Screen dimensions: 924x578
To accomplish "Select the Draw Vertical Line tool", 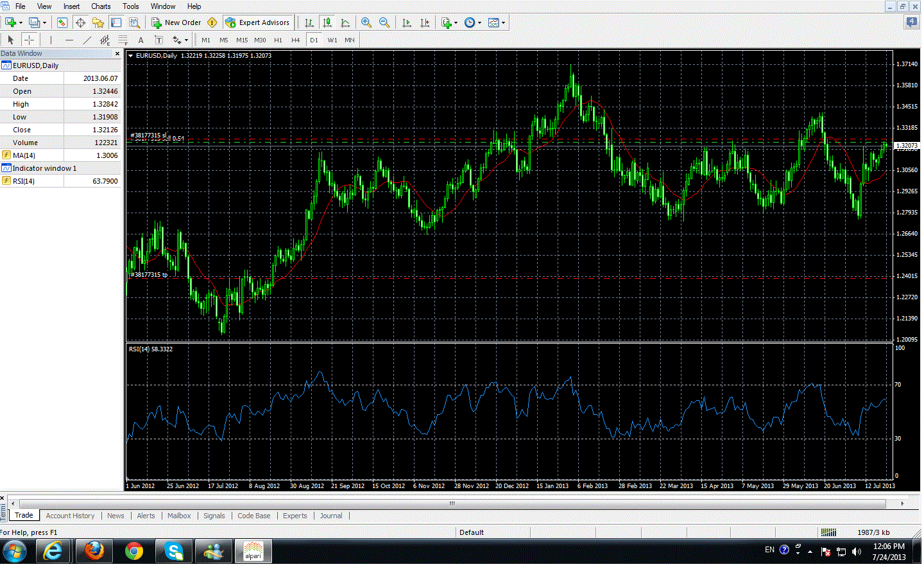I will [51, 40].
